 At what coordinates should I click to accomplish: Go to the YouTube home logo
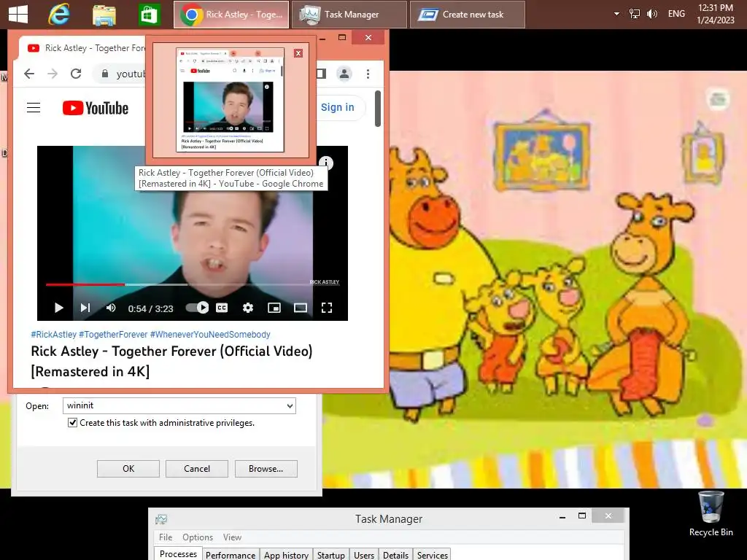(96, 108)
